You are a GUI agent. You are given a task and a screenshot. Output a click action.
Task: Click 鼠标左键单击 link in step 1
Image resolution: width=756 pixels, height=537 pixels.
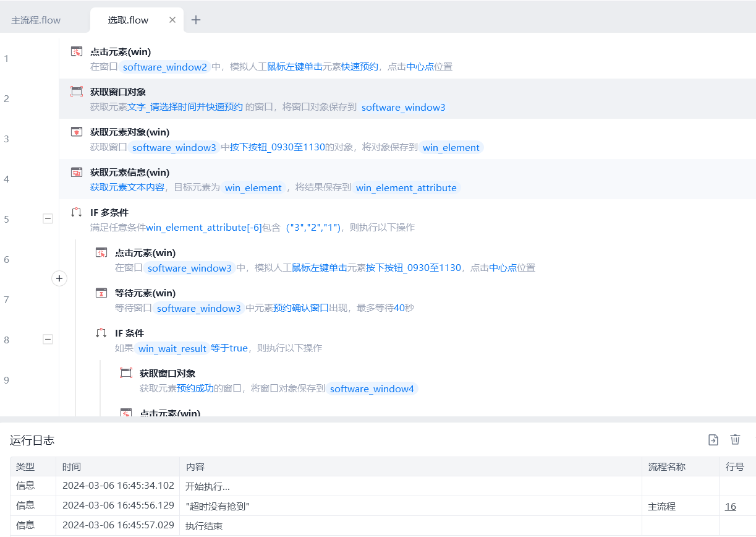[295, 67]
